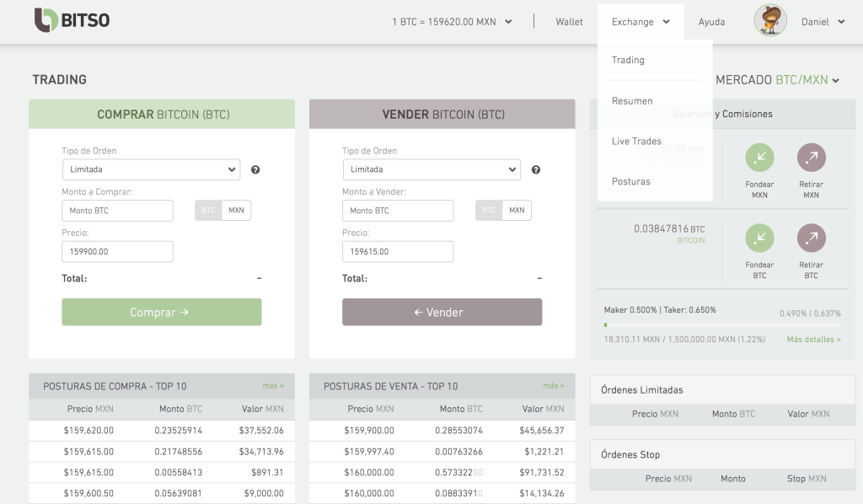This screenshot has width=863, height=504.
Task: Open the sell Tipo de Orden dropdown
Action: (431, 169)
